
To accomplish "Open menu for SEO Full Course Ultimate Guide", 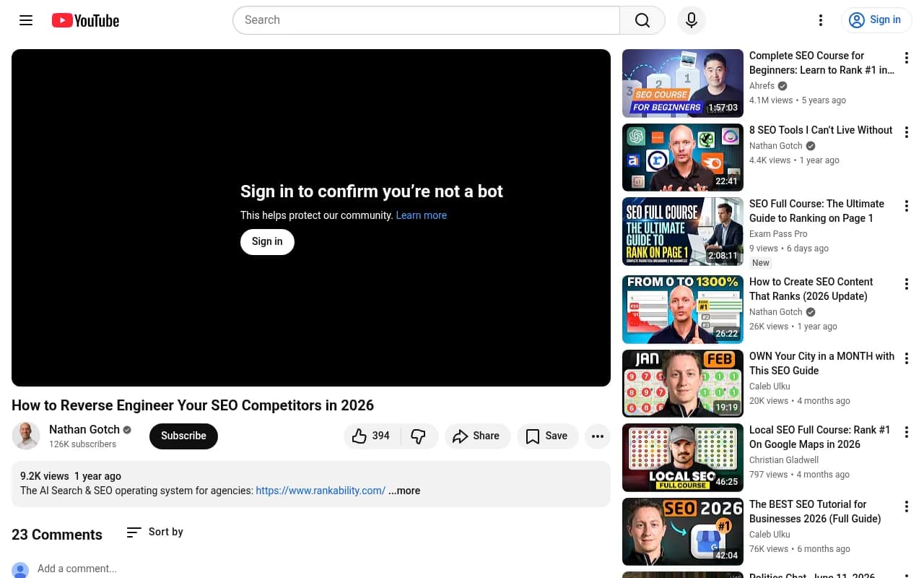I will [x=907, y=206].
